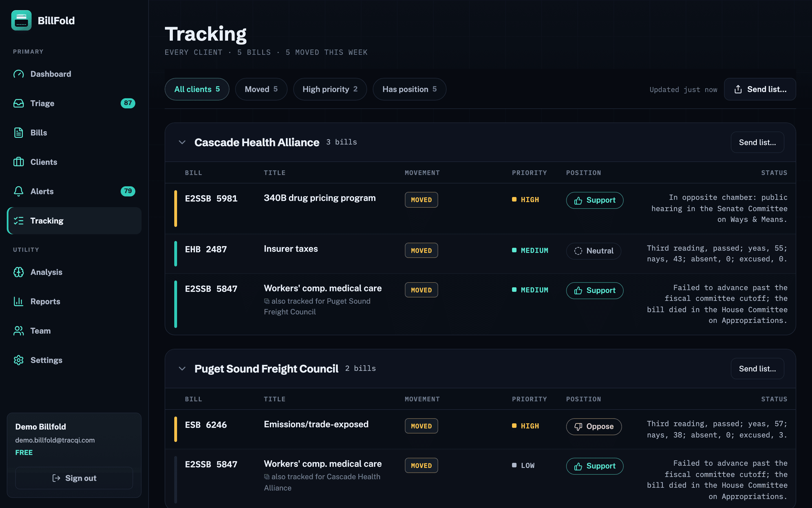Click HIGH priority on E2SSB 5981
This screenshot has height=508, width=812.
pos(526,200)
